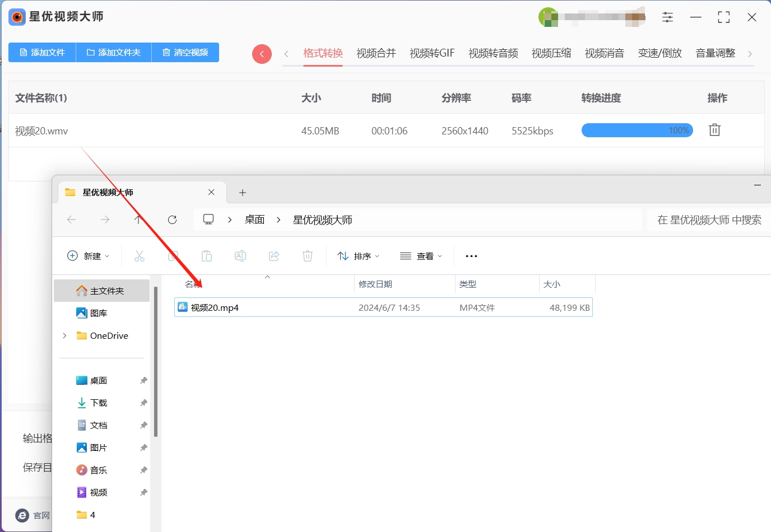
Task: Click the 45.05MB size value
Action: pos(320,131)
